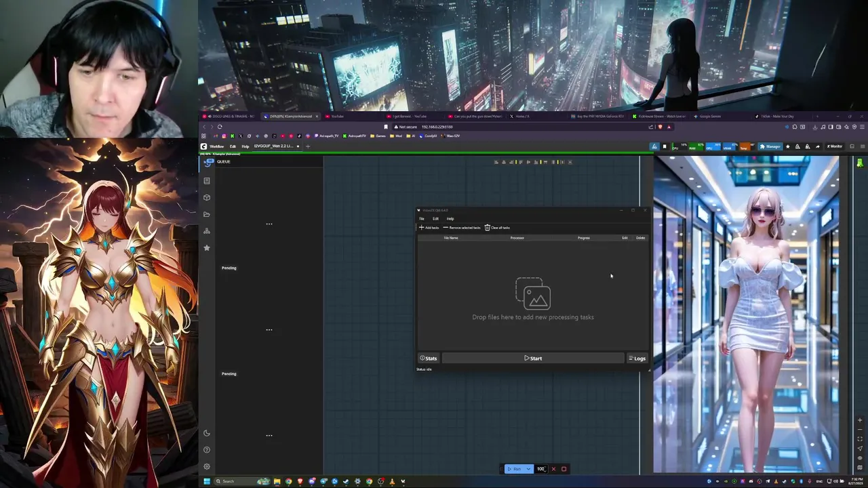This screenshot has width=868, height=488.
Task: Click the generated preview image
Action: coord(746,314)
